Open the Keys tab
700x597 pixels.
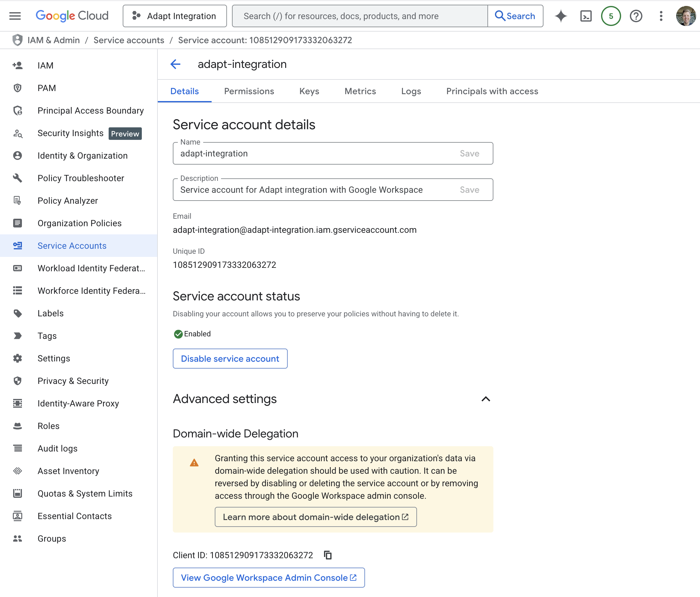click(x=309, y=91)
